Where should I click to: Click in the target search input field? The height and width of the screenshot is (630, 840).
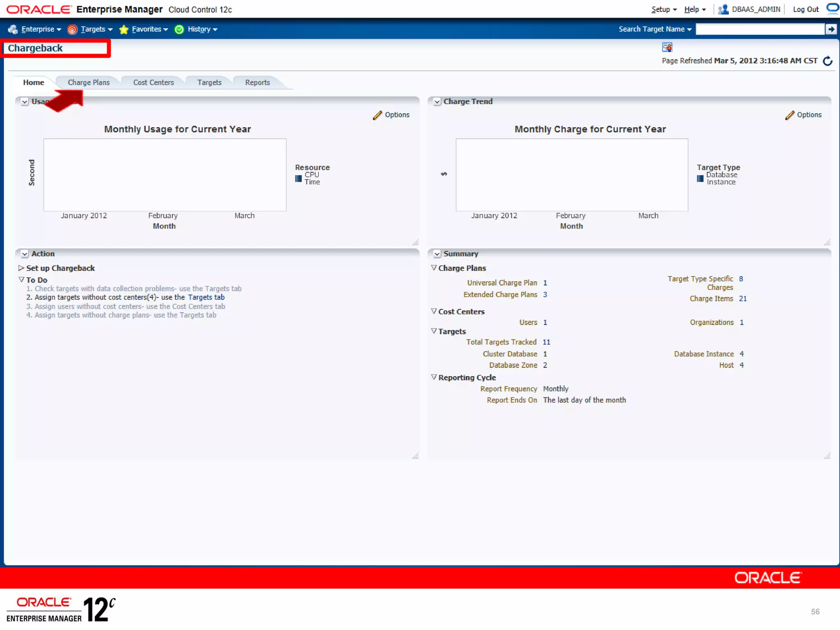[760, 29]
